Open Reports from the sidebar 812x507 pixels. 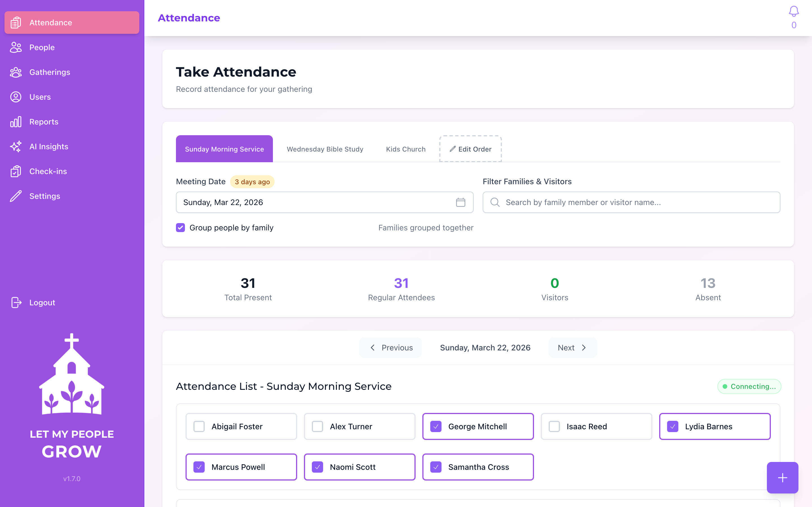pos(44,122)
